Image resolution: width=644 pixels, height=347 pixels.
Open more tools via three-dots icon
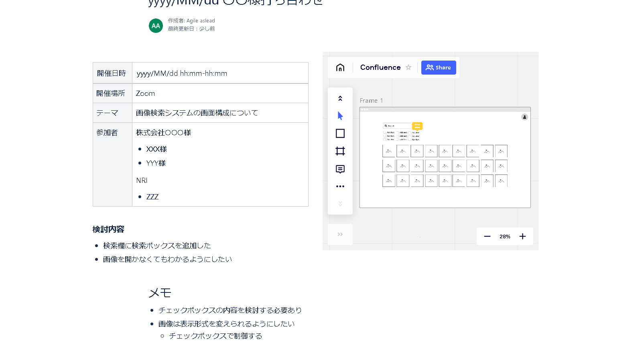[x=340, y=186]
